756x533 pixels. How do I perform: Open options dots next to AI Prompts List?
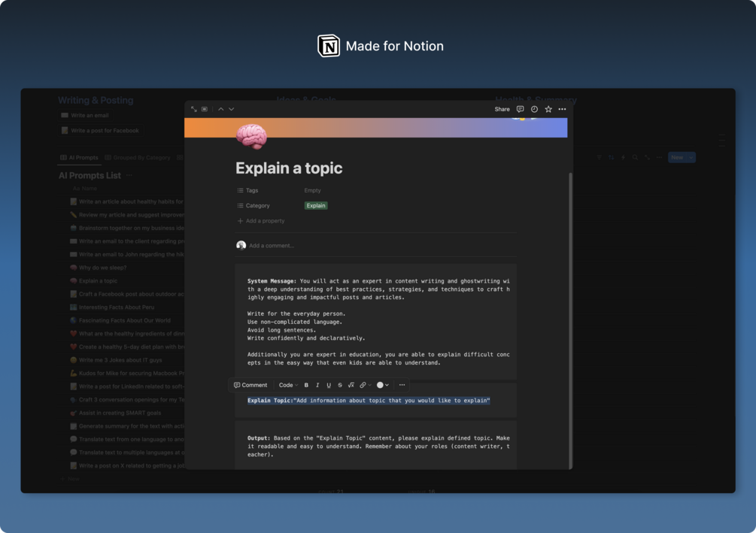129,175
